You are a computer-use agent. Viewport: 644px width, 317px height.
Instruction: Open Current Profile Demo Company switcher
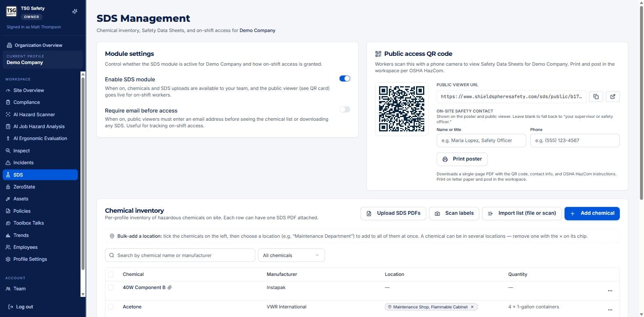pyautogui.click(x=43, y=60)
